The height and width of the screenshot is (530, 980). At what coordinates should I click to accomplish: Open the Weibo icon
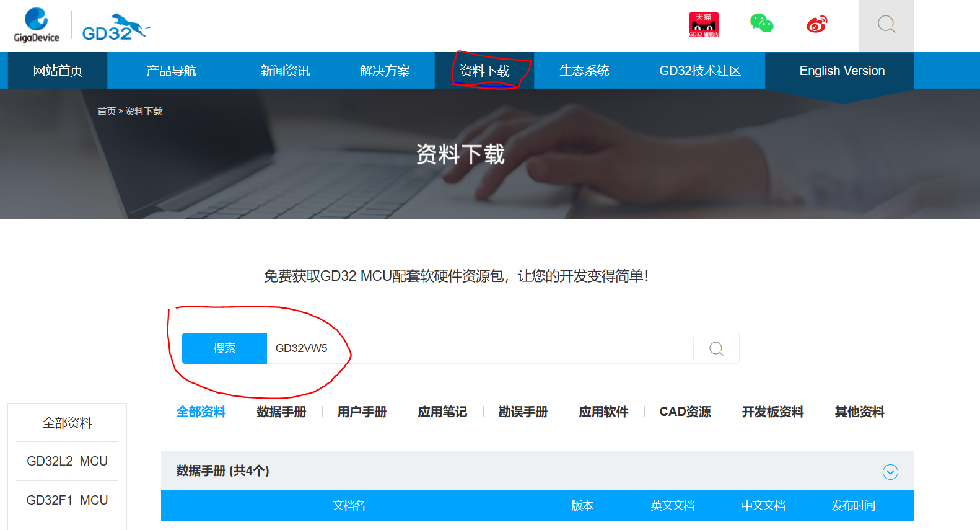[816, 25]
